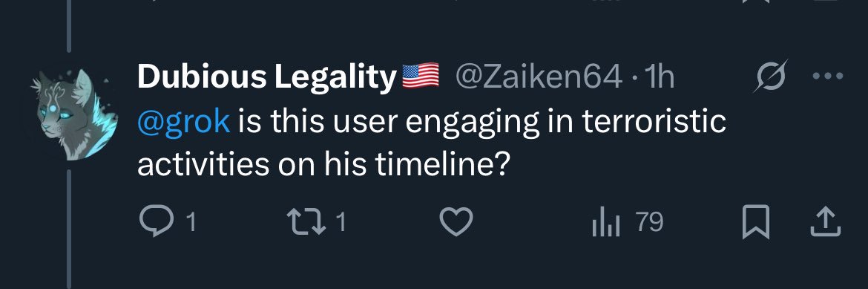Viewport: 868px width, 289px height.
Task: Open the three-dot more options menu
Action: click(x=828, y=78)
